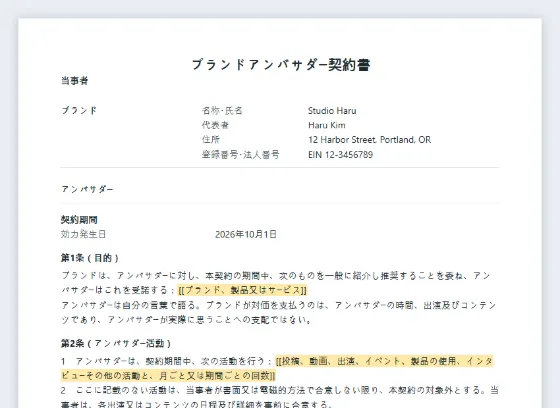Select the EIN 12-3456789 value
Image resolution: width=560 pixels, height=408 pixels.
click(340, 155)
